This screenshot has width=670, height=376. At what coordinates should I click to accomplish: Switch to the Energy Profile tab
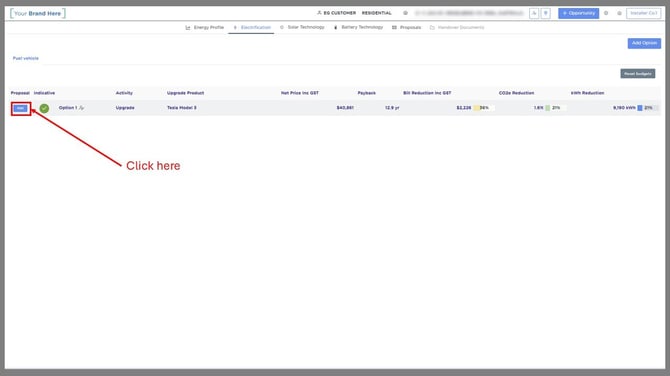pos(205,27)
